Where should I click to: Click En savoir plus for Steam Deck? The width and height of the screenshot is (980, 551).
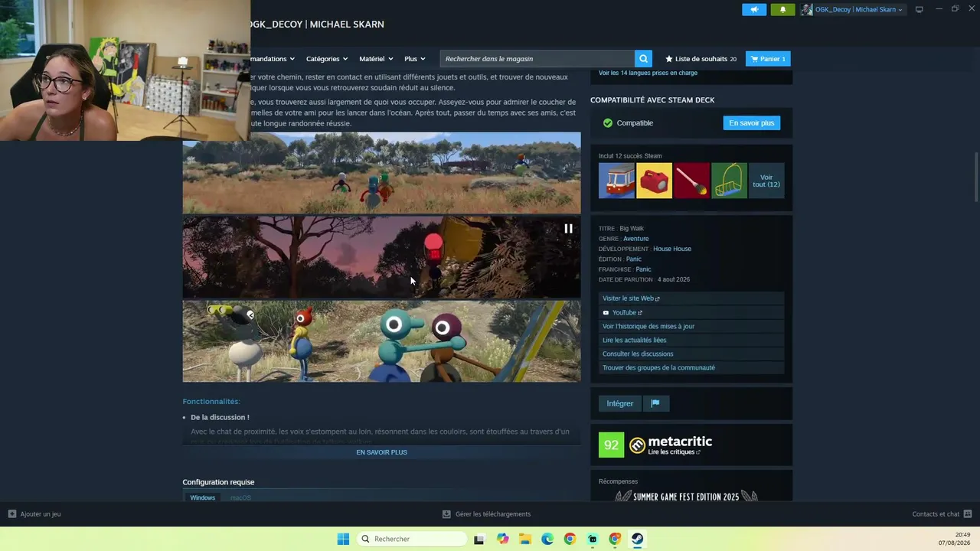pos(751,123)
